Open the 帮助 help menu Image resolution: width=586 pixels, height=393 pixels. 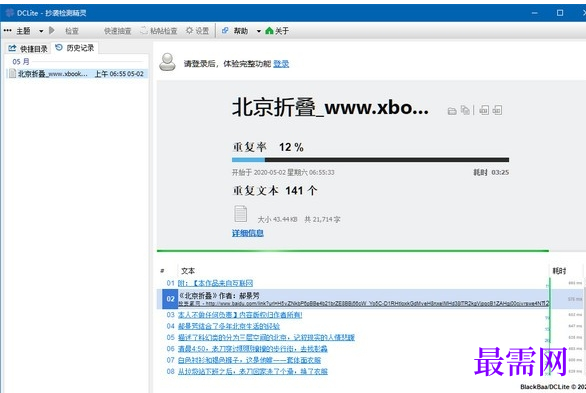pyautogui.click(x=241, y=31)
